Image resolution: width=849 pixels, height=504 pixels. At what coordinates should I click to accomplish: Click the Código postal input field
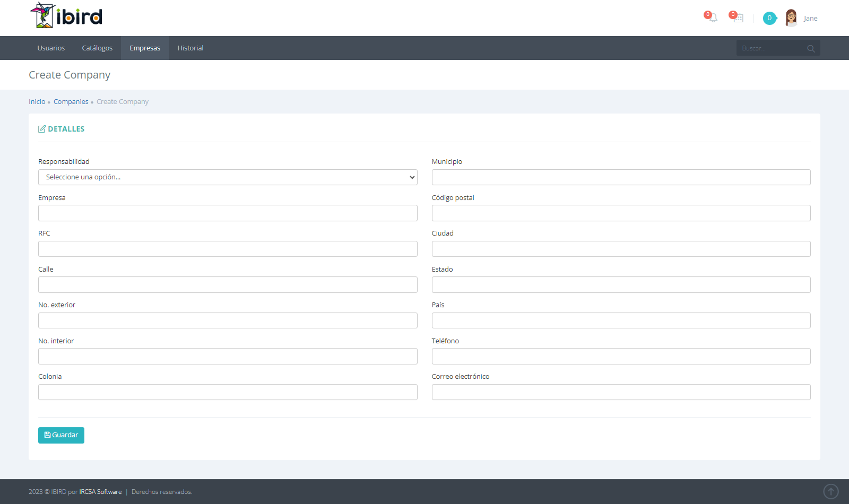(621, 213)
